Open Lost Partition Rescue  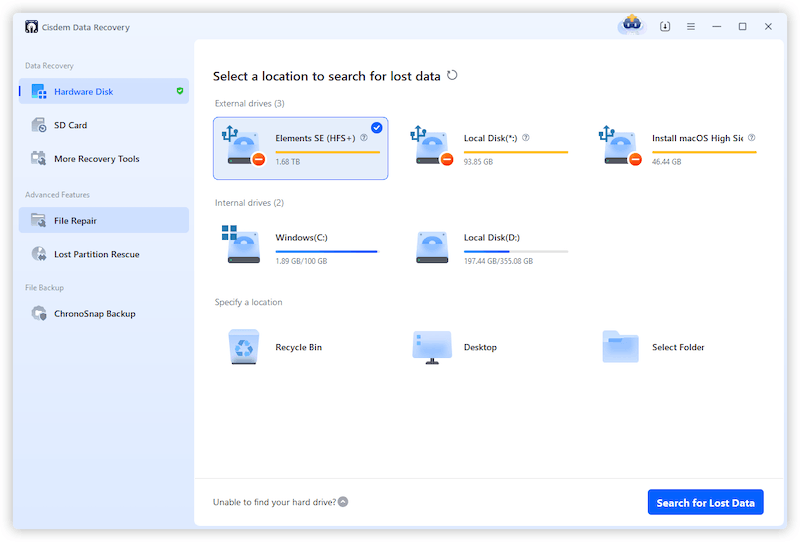coord(104,254)
